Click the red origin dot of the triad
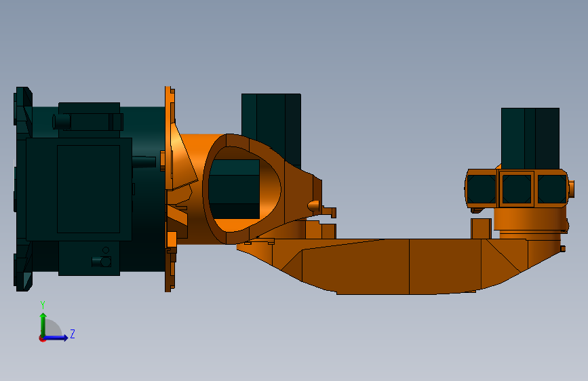 tap(42, 338)
